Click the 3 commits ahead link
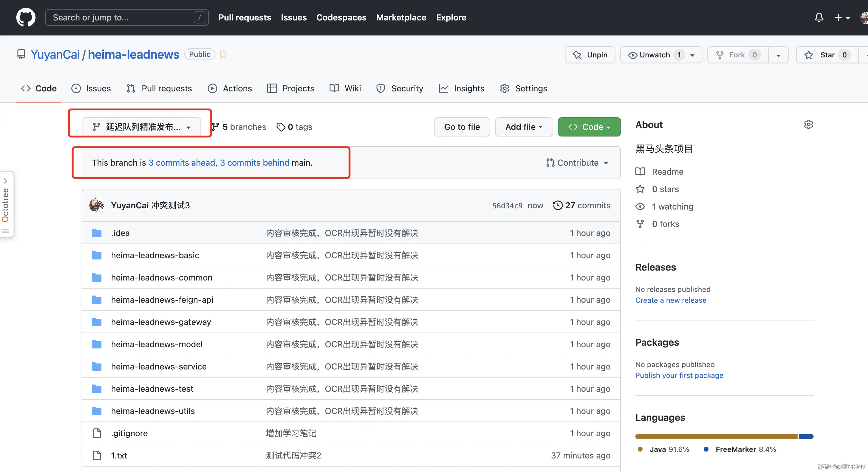The width and height of the screenshot is (868, 472). pyautogui.click(x=181, y=163)
